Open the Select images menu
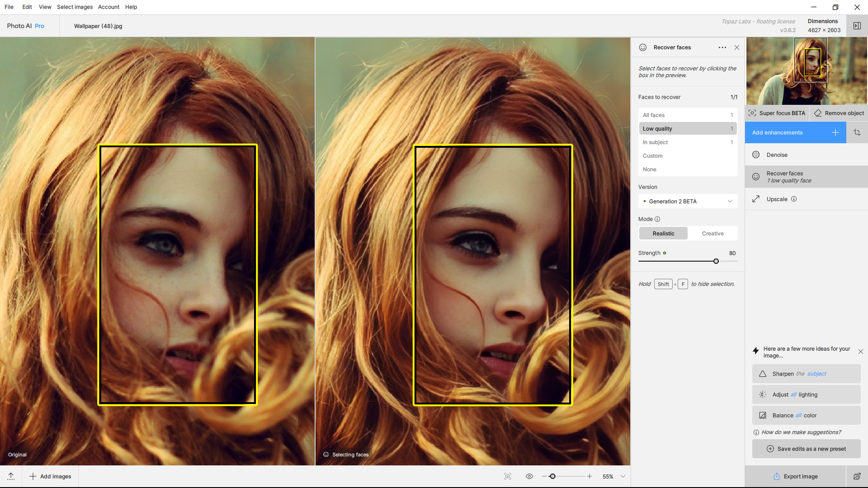868x488 pixels. 75,7
